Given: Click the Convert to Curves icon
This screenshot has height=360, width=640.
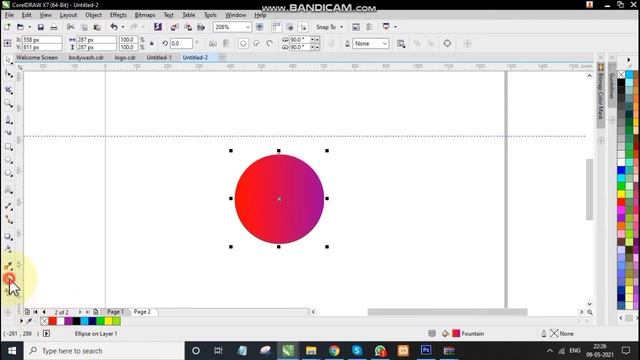Looking at the screenshot, I should tap(447, 43).
